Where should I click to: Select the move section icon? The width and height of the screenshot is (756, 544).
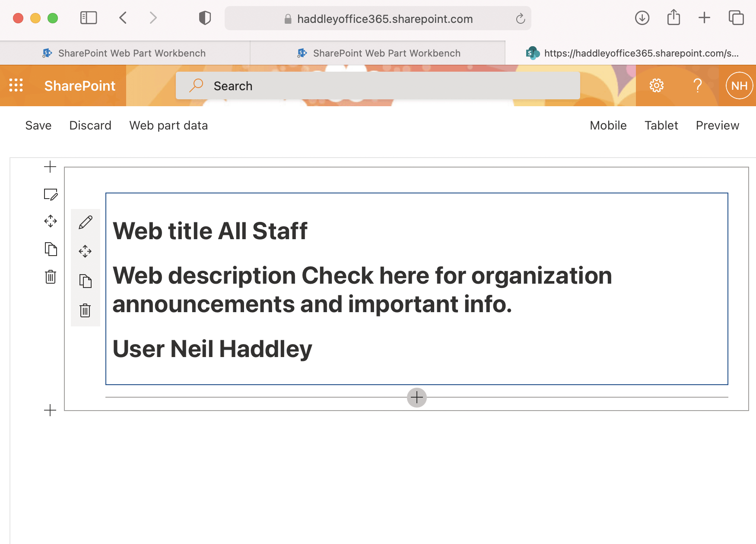pyautogui.click(x=51, y=221)
